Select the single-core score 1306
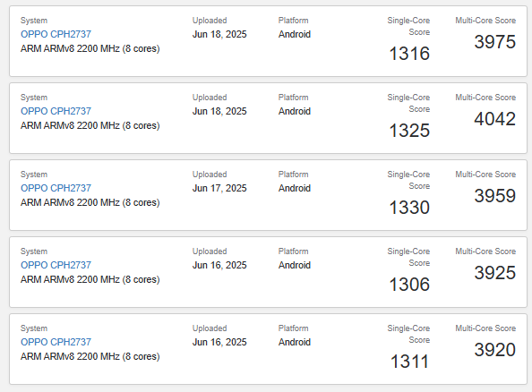This screenshot has width=532, height=392. point(409,285)
